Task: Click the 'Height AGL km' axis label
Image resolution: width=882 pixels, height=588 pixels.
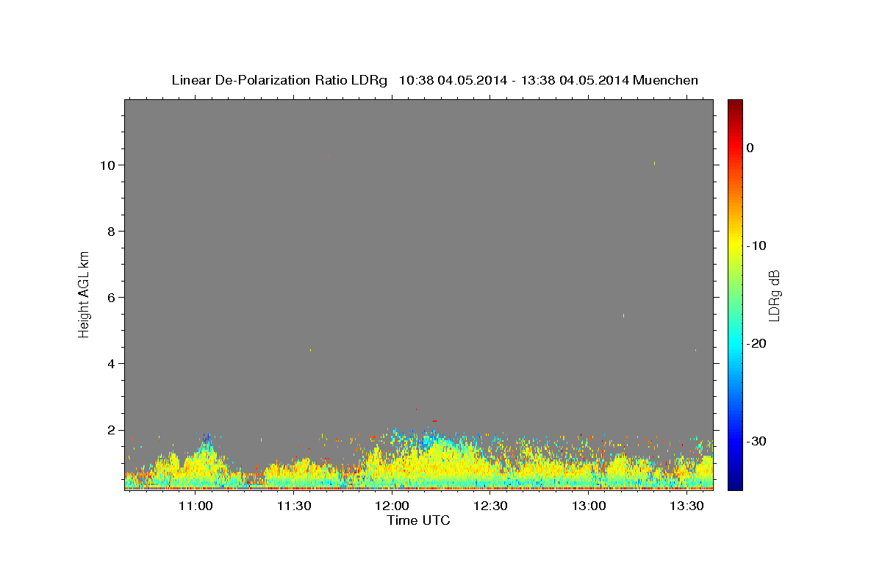Action: pos(85,293)
